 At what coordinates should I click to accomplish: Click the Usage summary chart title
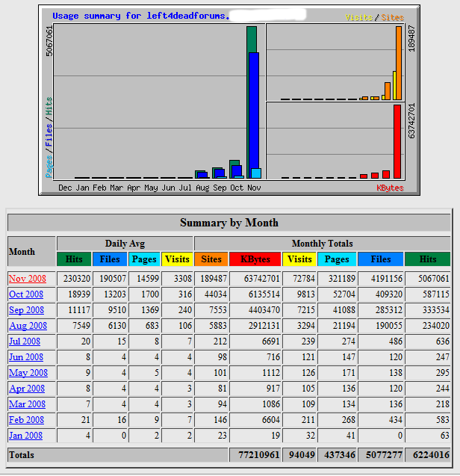(141, 16)
